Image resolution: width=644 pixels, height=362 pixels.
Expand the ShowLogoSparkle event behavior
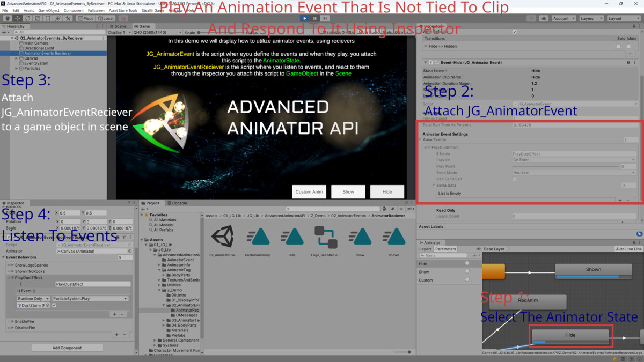click(12, 265)
